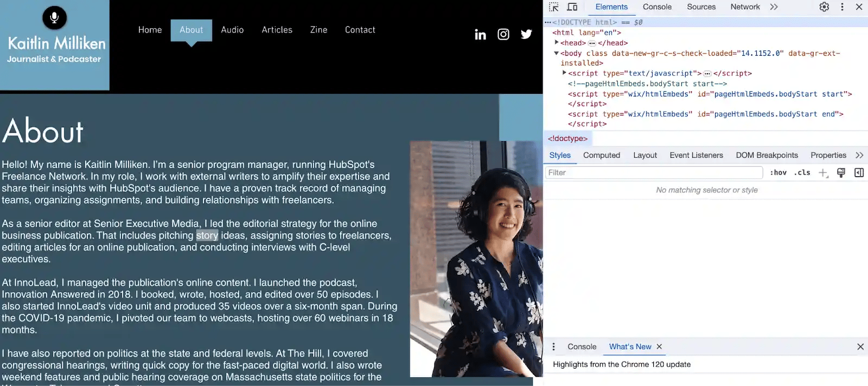Open the Instagram icon link
The height and width of the screenshot is (386, 868).
point(503,35)
